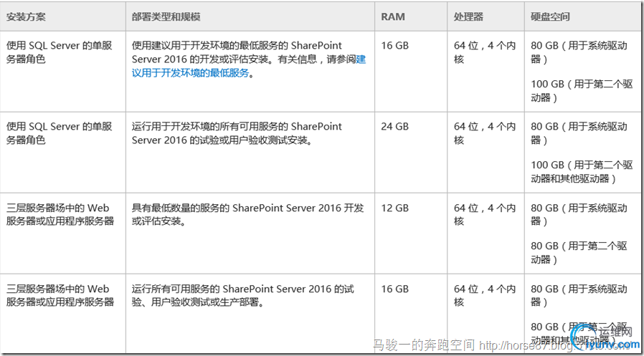This screenshot has height=356, width=644.
Task: Click 100 GB（用于第二个驱动器和其他驱动器）
Action: click(582, 172)
